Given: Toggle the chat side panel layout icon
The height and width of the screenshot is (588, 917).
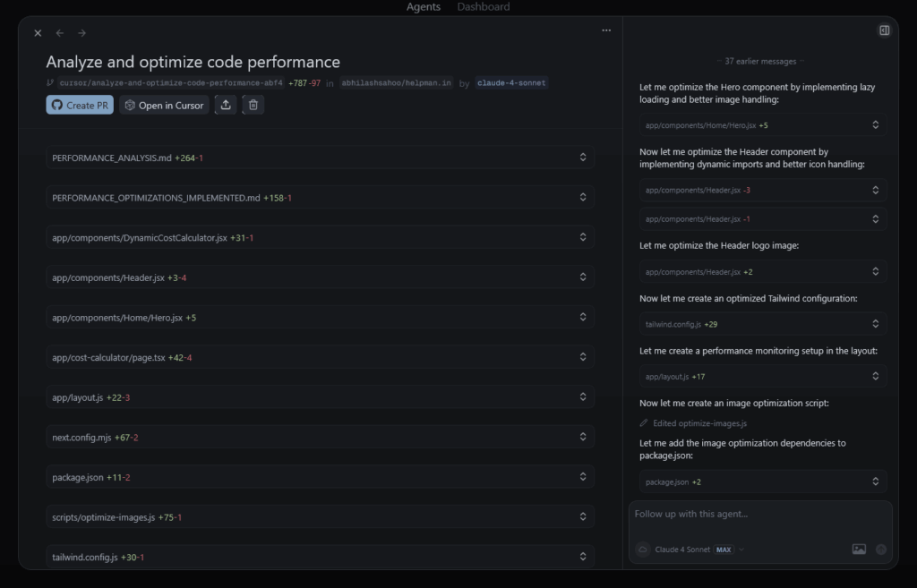Looking at the screenshot, I should [884, 30].
